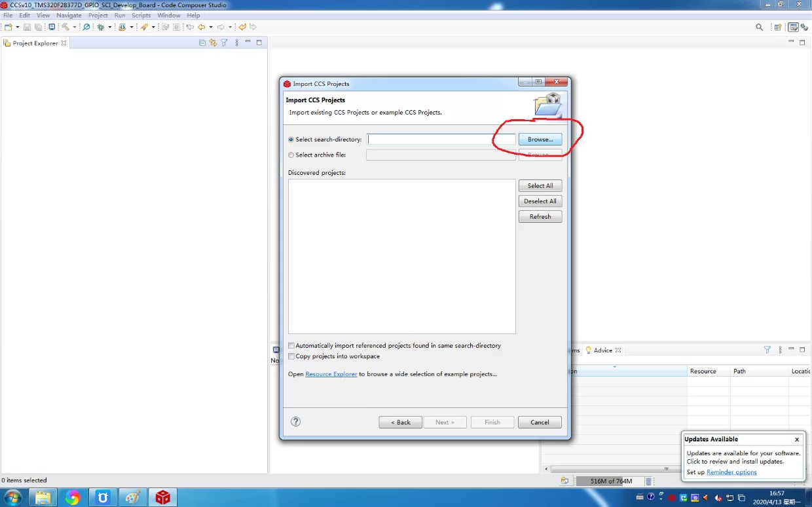Viewport: 812px width, 507px height.
Task: Click the green Debug bug icon
Action: tap(100, 27)
